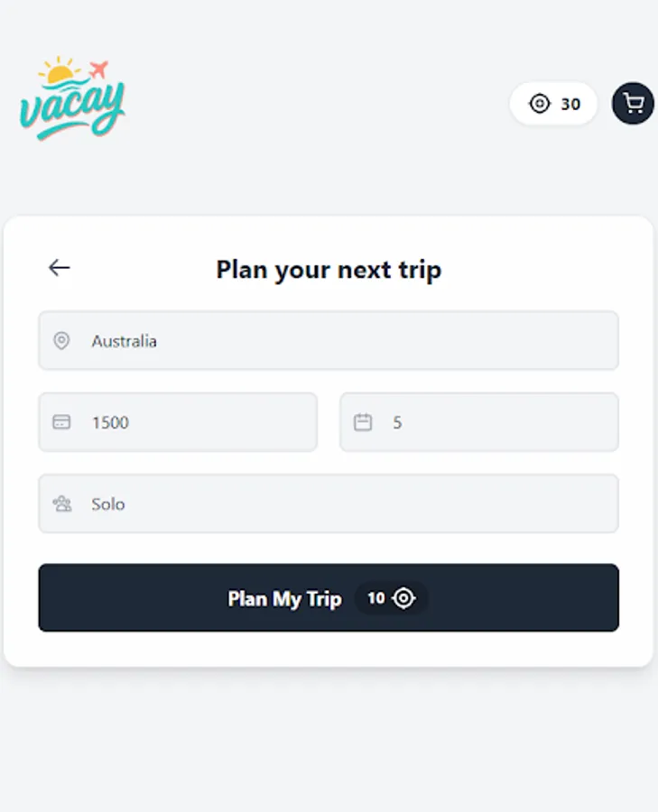Click the number 30 in credits pill
The height and width of the screenshot is (812, 658).
(570, 104)
